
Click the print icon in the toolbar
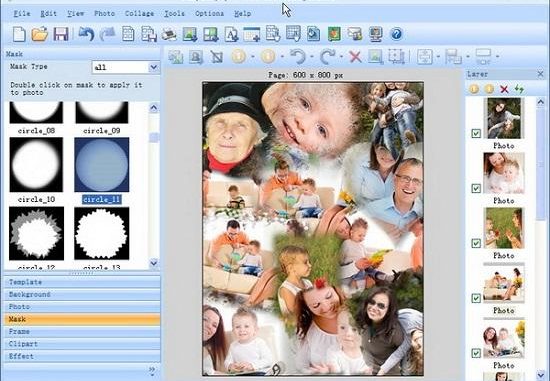pos(169,35)
